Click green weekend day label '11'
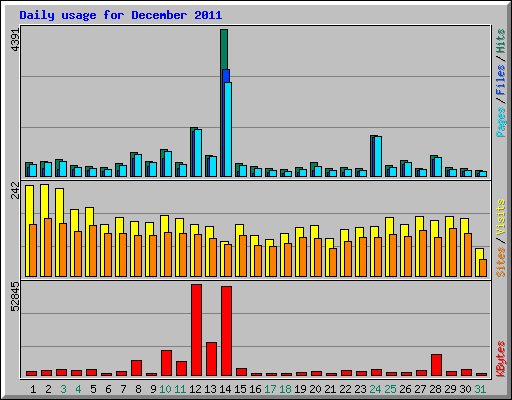The height and width of the screenshot is (400, 512). (x=180, y=389)
